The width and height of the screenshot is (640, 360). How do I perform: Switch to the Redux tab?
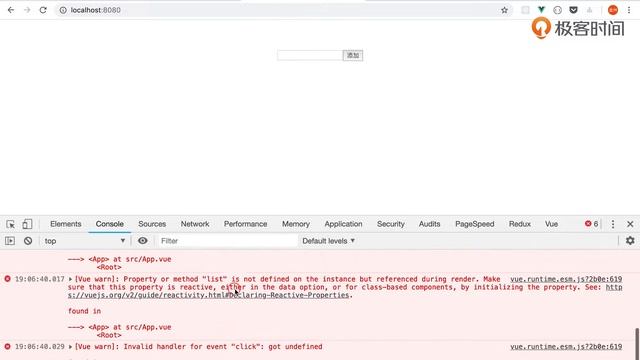click(520, 224)
